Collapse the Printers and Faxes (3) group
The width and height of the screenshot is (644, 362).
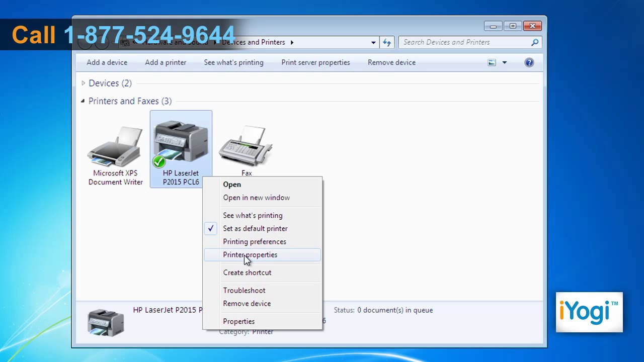tap(83, 101)
